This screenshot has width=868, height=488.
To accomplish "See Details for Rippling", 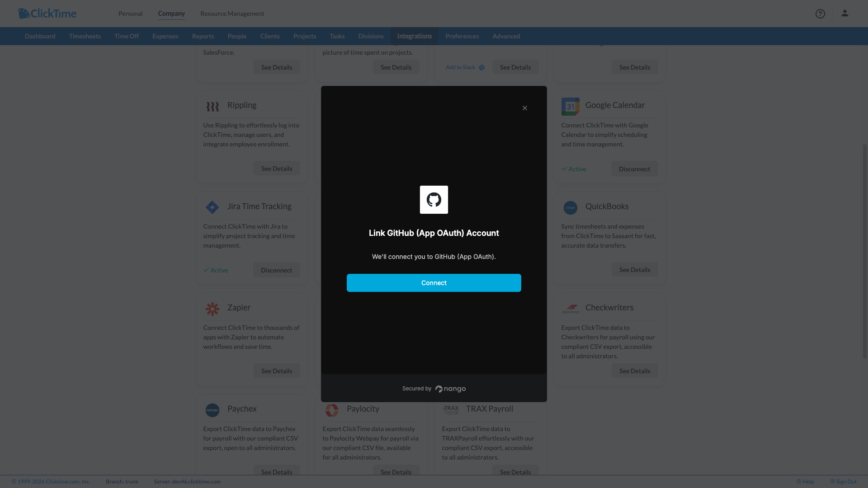I will (277, 169).
